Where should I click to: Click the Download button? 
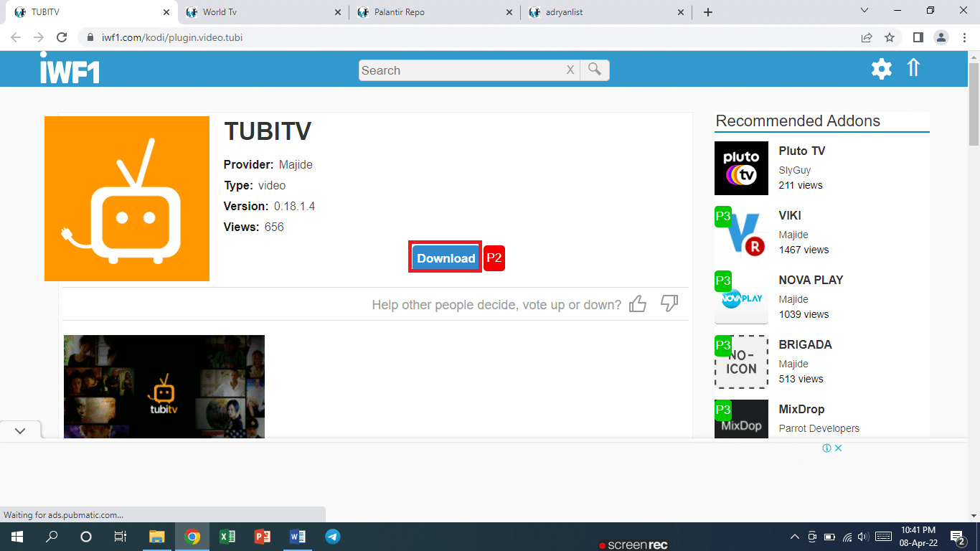446,258
